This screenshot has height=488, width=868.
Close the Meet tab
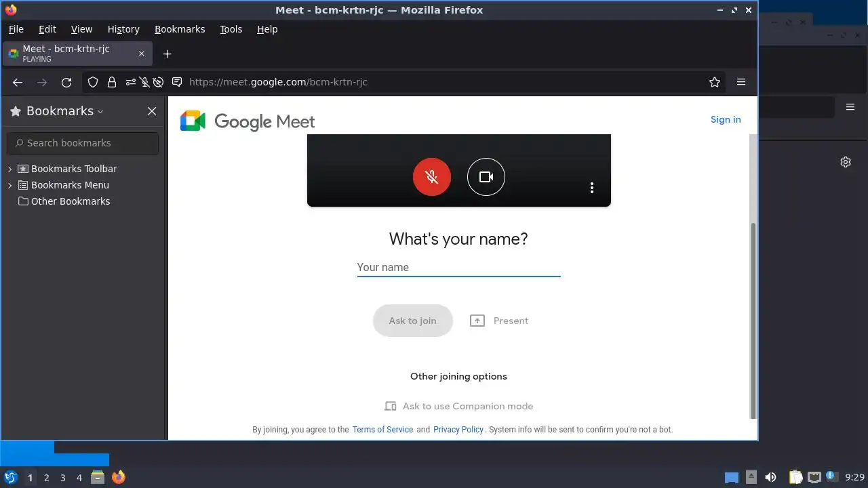pos(142,54)
